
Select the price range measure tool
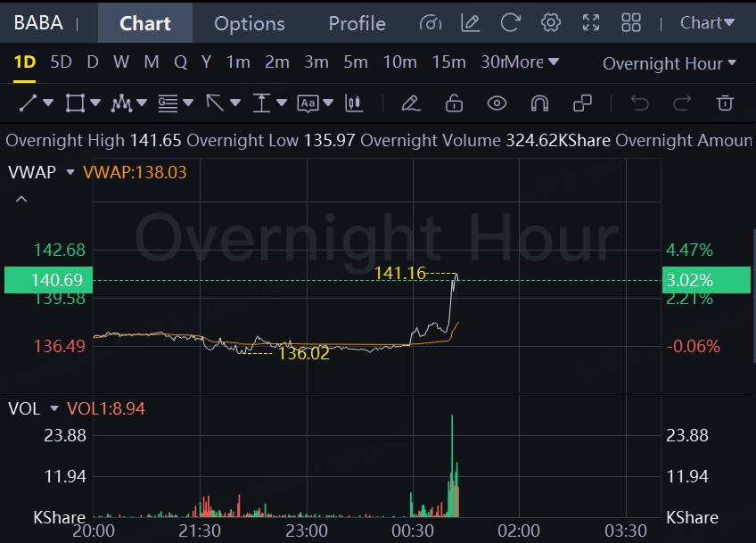coord(261,103)
